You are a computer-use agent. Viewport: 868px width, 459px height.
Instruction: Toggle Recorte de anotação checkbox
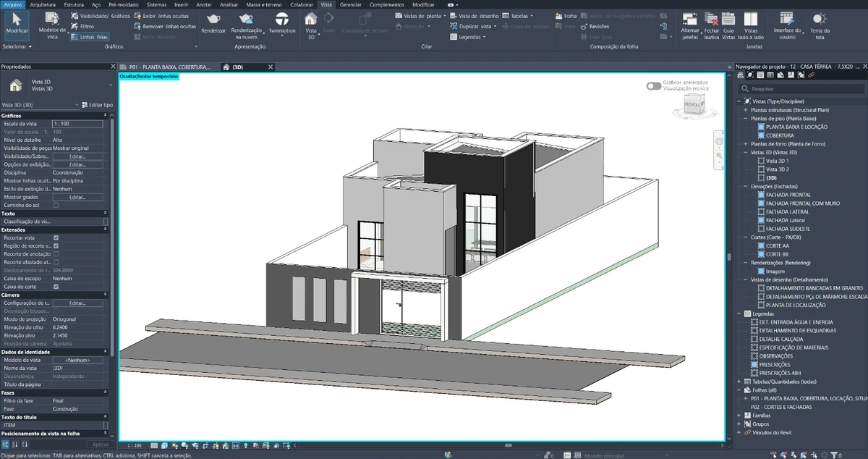[x=56, y=254]
